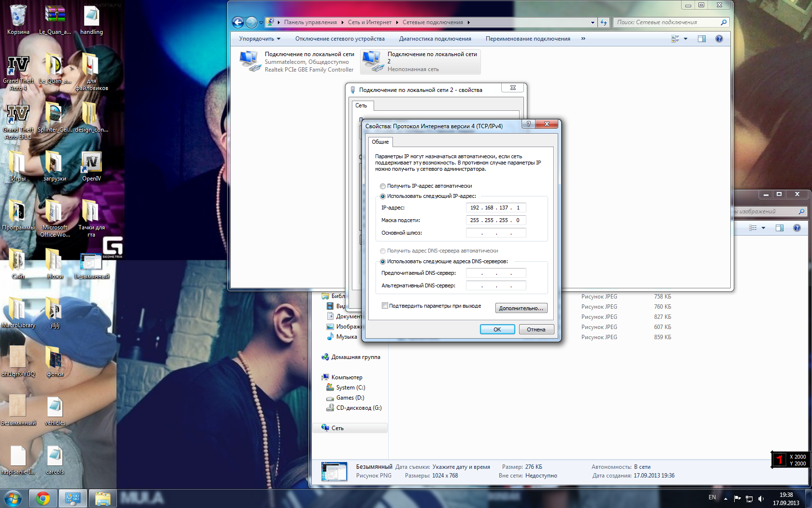Open the фотки folder on desktop
Viewport: 812px width, 508px height.
tap(55, 362)
